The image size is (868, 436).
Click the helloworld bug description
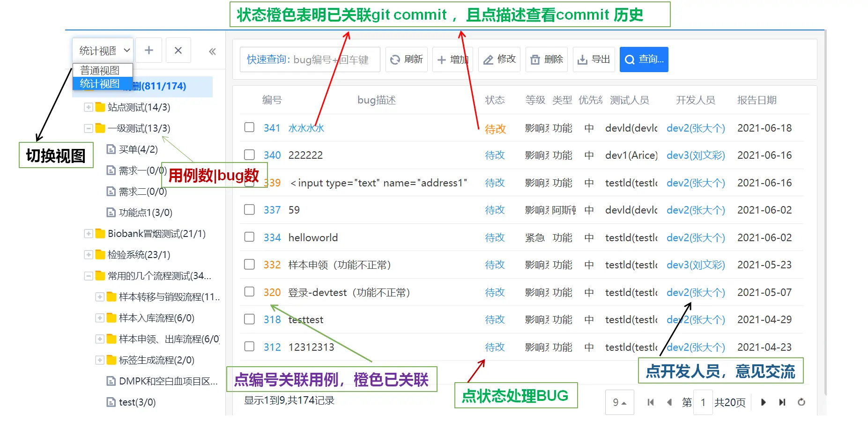tap(313, 237)
